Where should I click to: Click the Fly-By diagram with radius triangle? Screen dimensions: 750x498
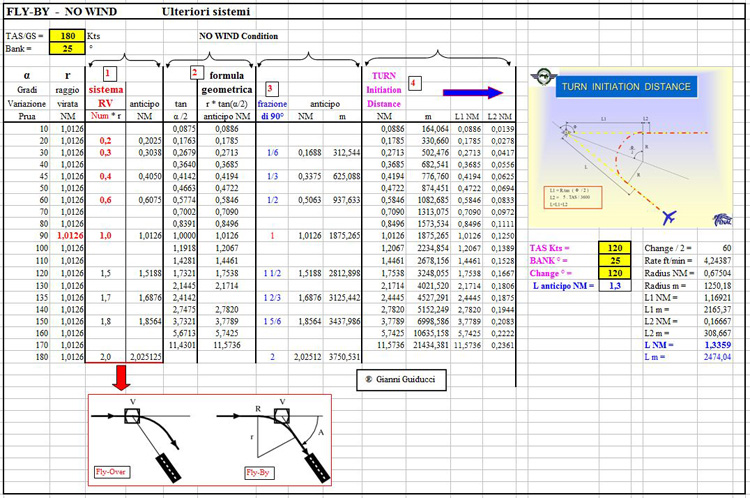point(274,440)
